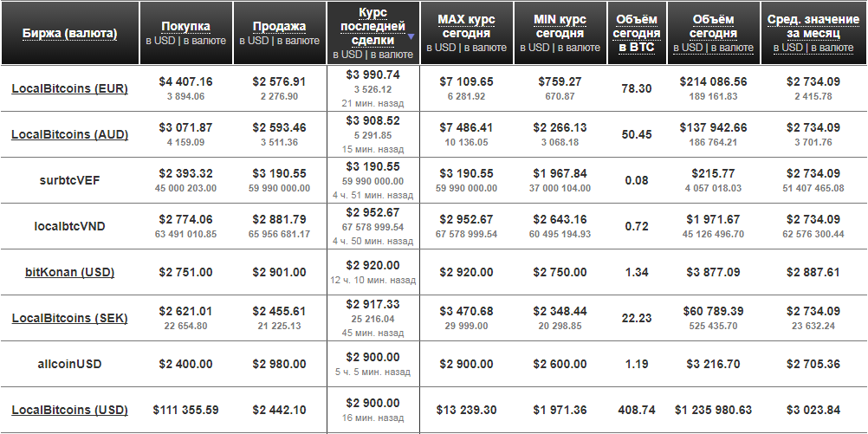Sort by MIN курс сегодня header
Image resolution: width=868 pixels, height=434 pixels.
tap(560, 27)
